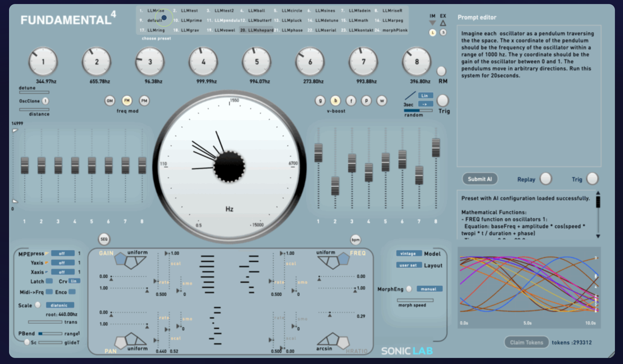Toggle the Latch checkbox

click(x=49, y=281)
